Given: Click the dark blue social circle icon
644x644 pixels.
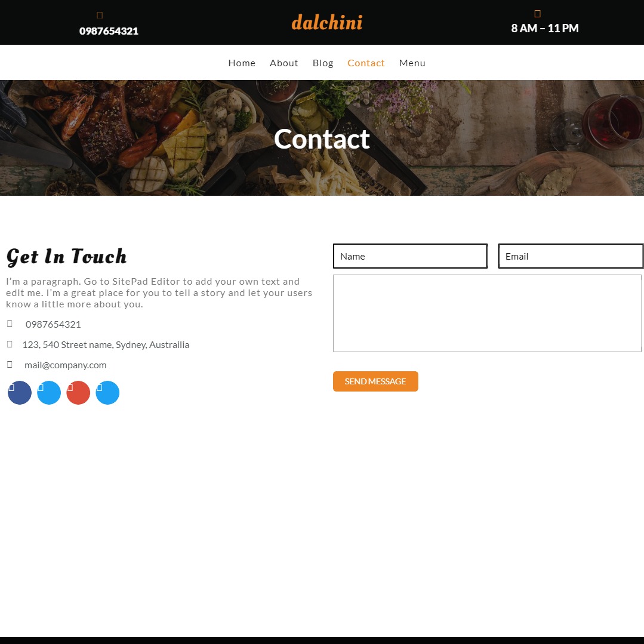Looking at the screenshot, I should 19,393.
